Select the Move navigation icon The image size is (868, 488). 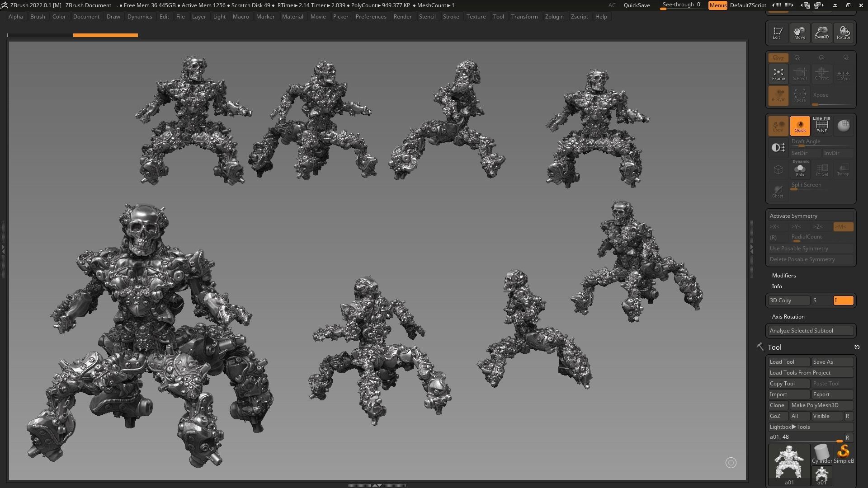coord(799,33)
